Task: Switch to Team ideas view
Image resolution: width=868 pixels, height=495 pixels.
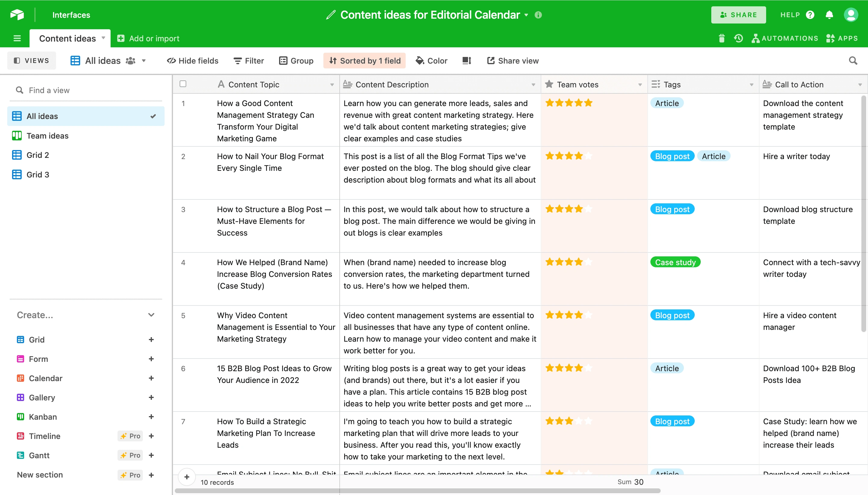Action: pos(86,136)
